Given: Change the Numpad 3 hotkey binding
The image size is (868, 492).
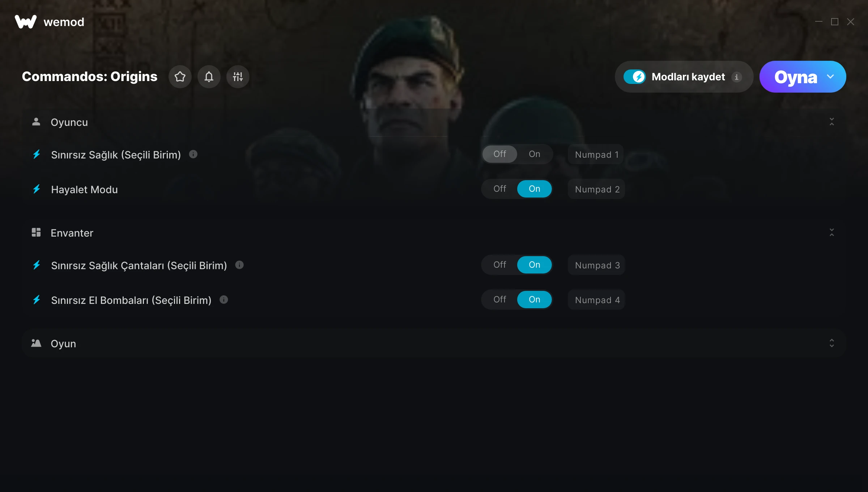Looking at the screenshot, I should [597, 265].
